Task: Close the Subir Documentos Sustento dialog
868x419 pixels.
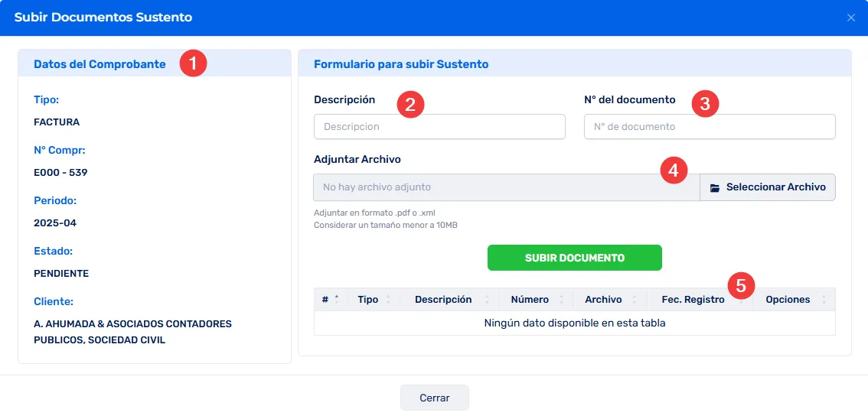Action: click(x=850, y=18)
